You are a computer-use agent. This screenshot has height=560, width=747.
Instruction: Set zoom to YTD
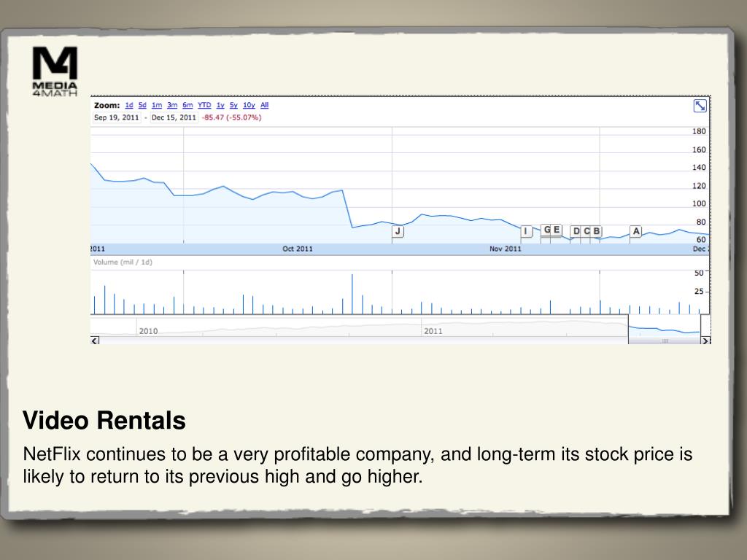point(204,105)
